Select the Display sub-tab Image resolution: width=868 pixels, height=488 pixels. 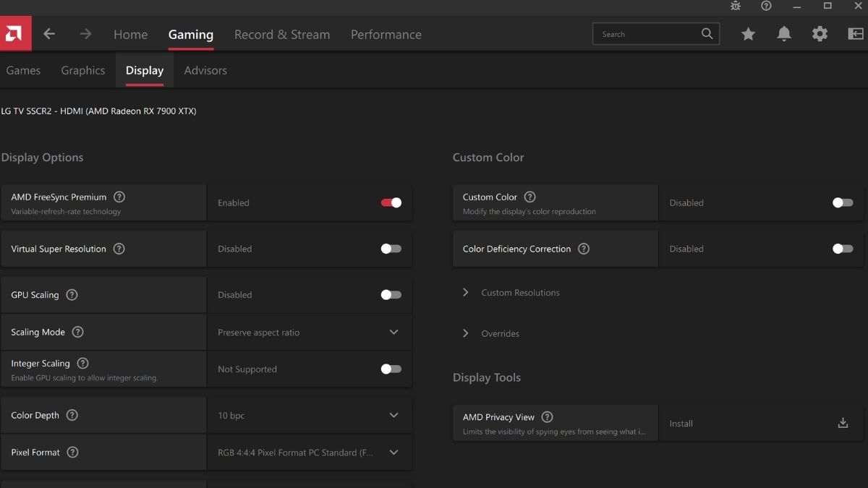coord(145,70)
